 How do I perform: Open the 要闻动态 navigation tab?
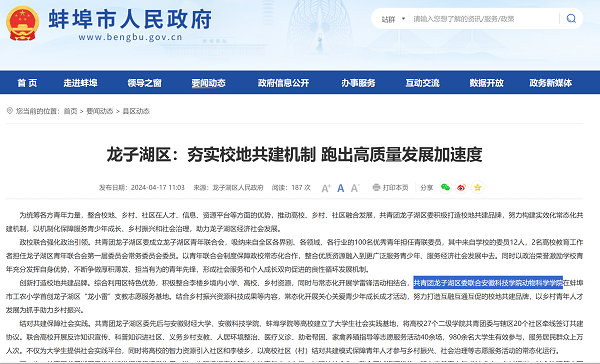[x=209, y=83]
